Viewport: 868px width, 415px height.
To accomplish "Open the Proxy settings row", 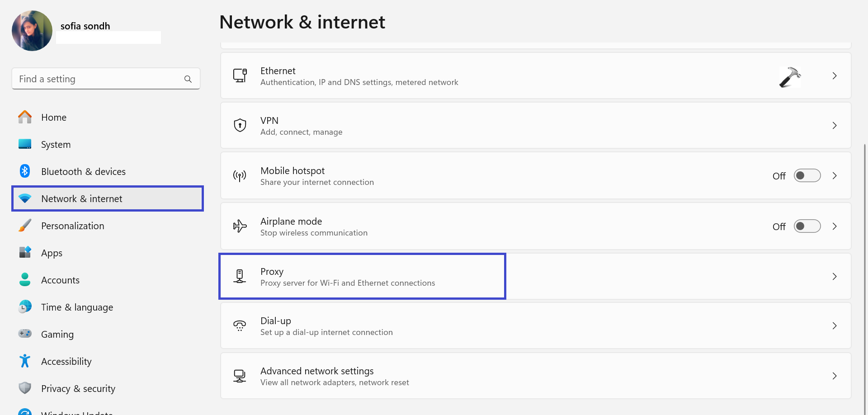I will (362, 276).
